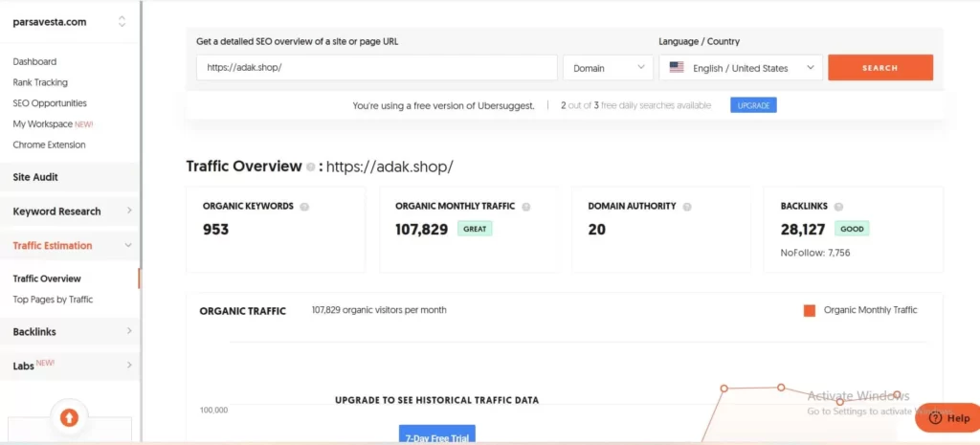The image size is (980, 445).
Task: Click the orange SEARCH button
Action: click(x=880, y=68)
